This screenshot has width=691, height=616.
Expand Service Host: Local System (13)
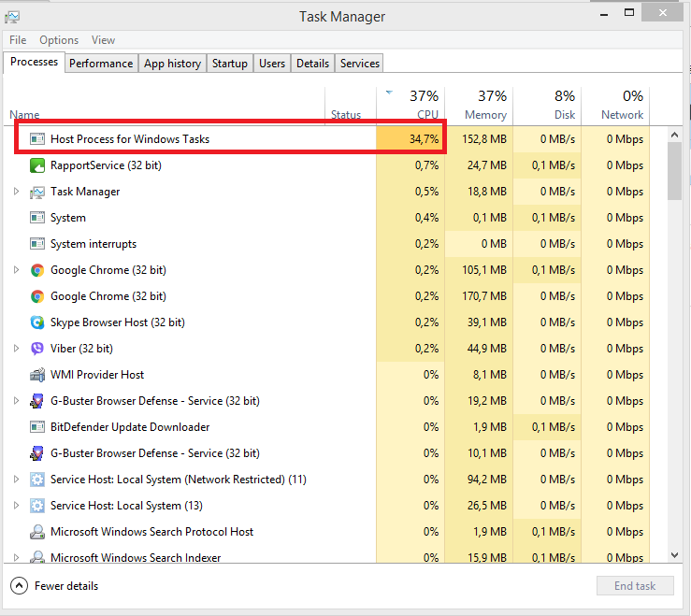[16, 505]
